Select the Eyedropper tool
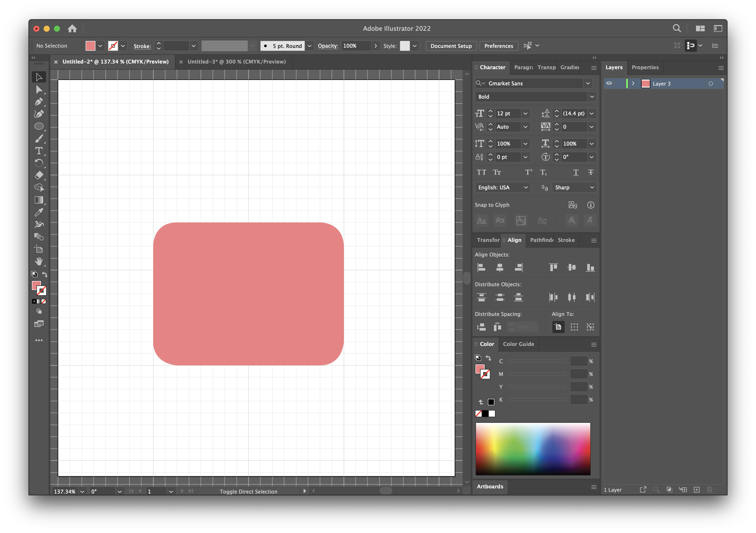The height and width of the screenshot is (533, 756). [x=39, y=212]
